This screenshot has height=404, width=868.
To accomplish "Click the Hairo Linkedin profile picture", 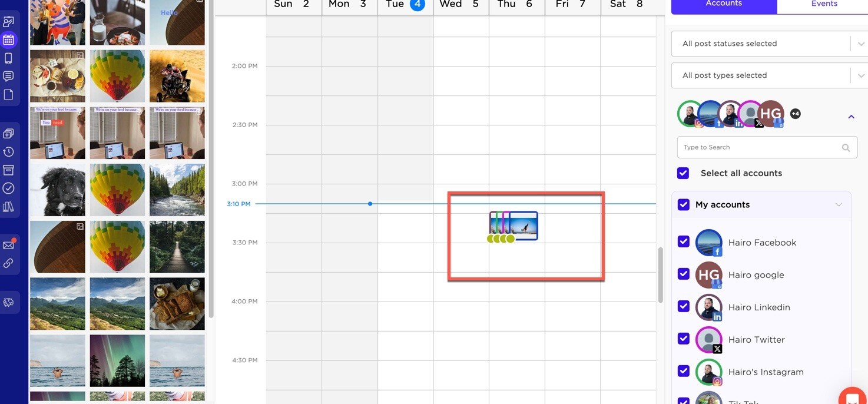I will pos(708,307).
